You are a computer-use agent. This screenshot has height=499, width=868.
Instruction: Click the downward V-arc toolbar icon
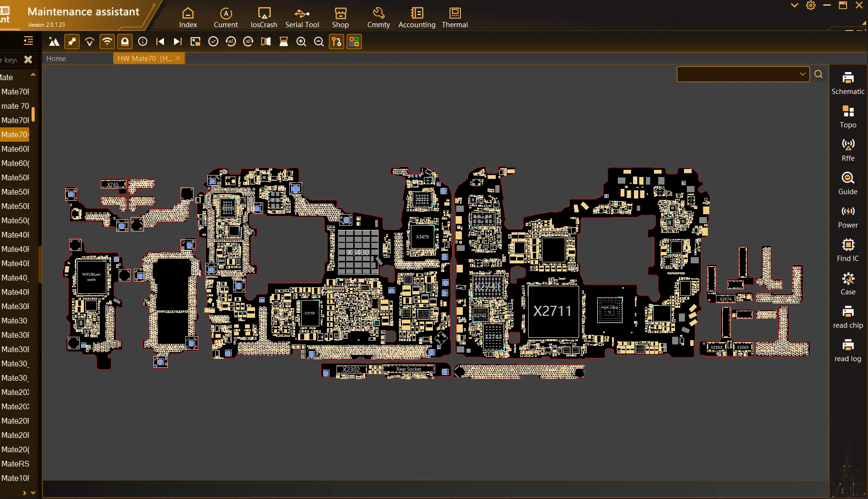click(90, 42)
